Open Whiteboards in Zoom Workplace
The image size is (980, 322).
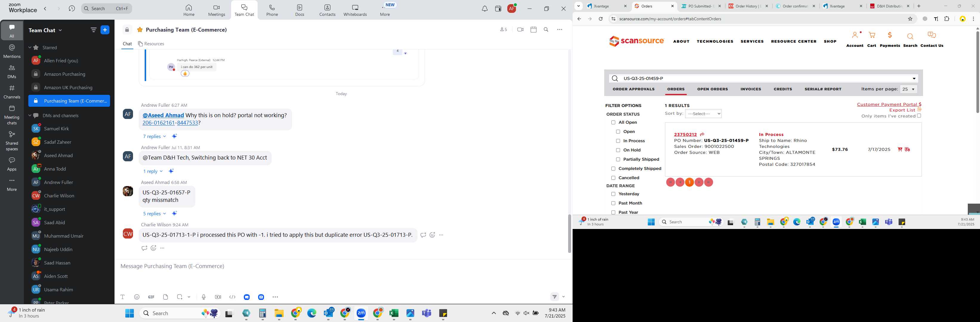point(355,10)
